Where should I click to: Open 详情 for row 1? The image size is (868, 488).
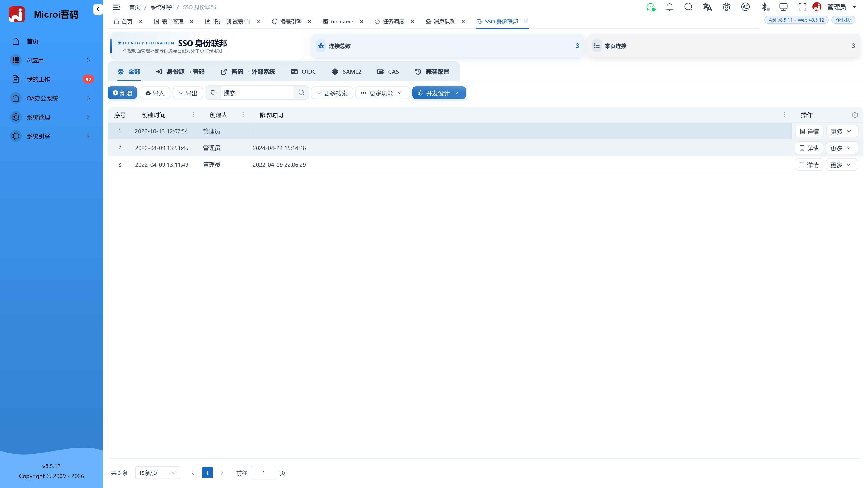click(x=809, y=131)
